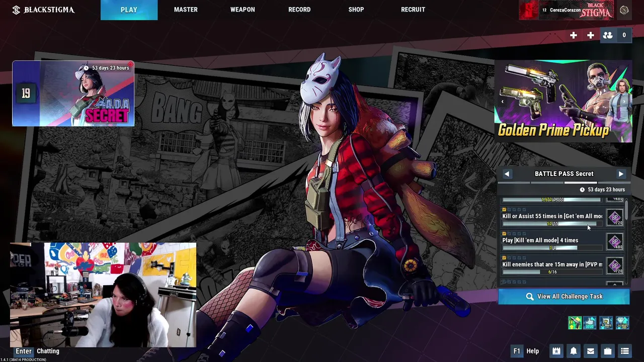Open the mail inbox icon

coord(591,351)
